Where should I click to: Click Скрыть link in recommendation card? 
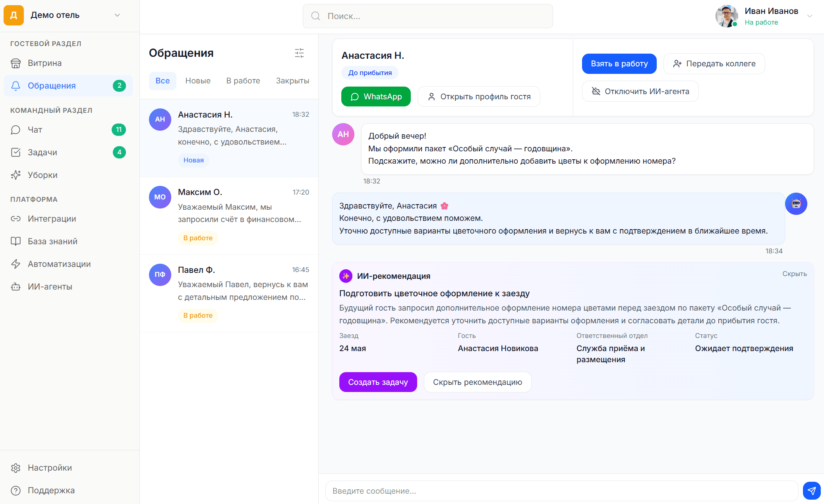pos(795,274)
